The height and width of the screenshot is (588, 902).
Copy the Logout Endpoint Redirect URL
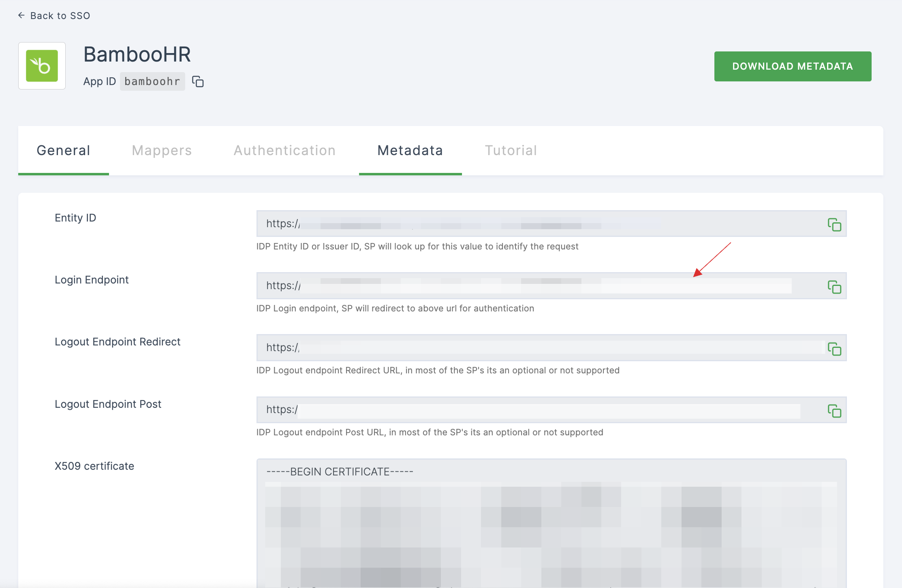coord(834,349)
